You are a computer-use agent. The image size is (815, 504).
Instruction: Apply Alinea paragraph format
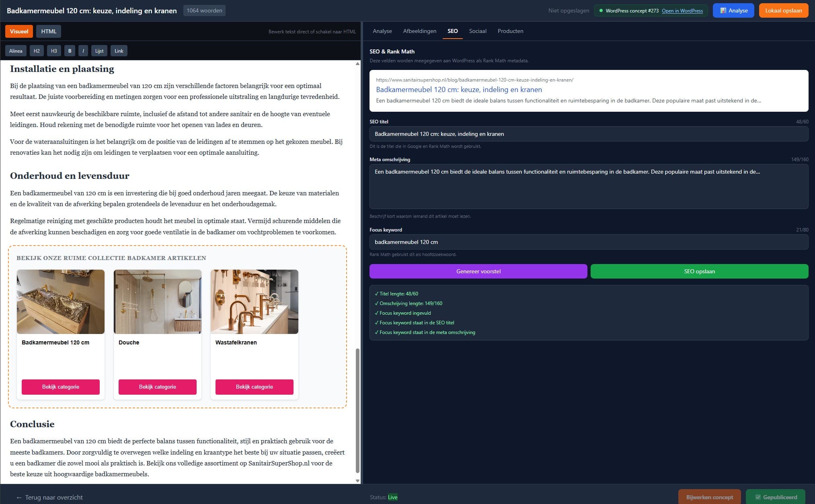coord(16,51)
